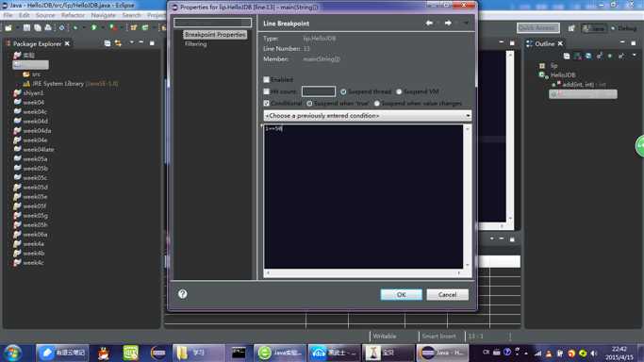Open the Source menu
Image resolution: width=644 pixels, height=362 pixels.
(x=45, y=15)
